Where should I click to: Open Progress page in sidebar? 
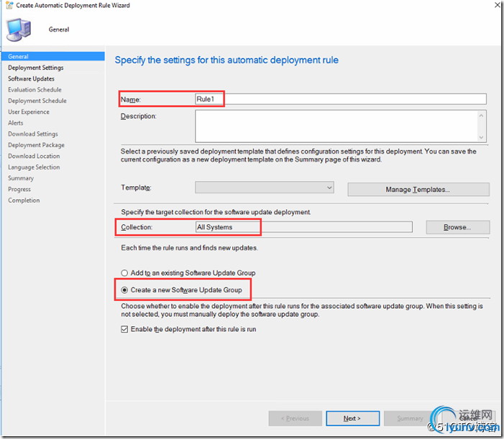[19, 190]
